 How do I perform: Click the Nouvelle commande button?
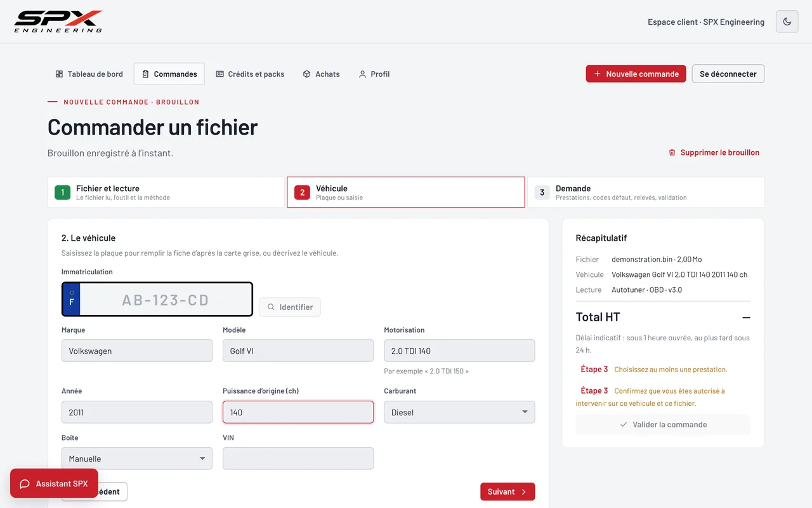point(636,74)
